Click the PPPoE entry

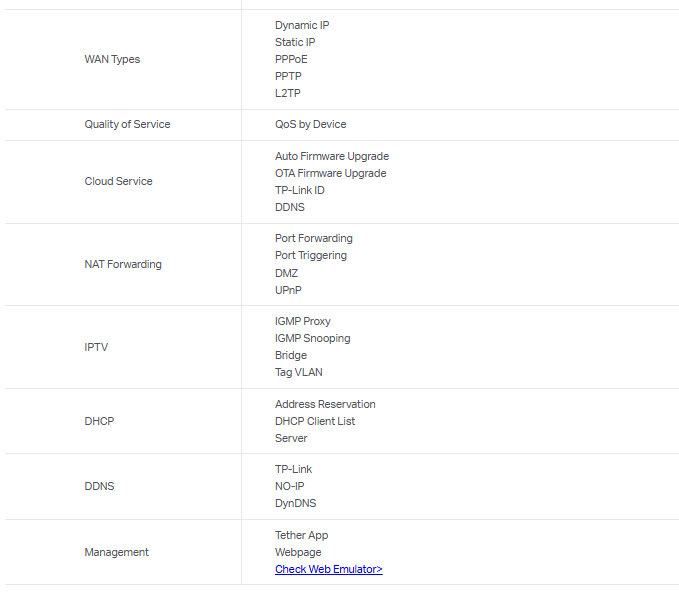[291, 59]
